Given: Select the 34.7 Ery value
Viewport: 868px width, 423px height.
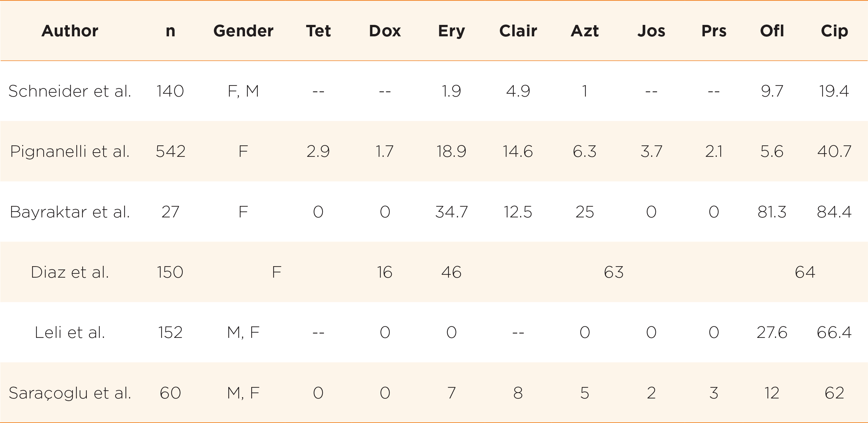Looking at the screenshot, I should click(x=451, y=212).
